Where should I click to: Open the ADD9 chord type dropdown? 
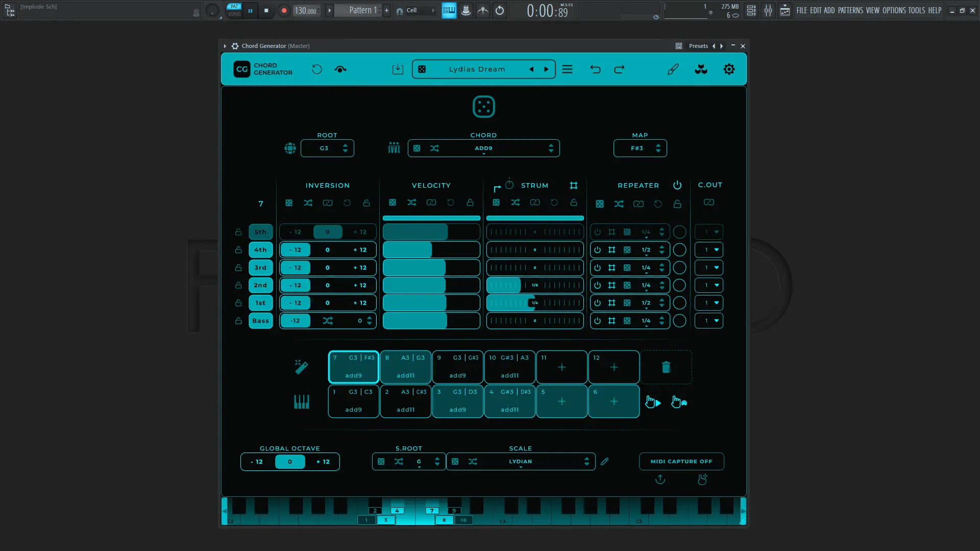[483, 148]
